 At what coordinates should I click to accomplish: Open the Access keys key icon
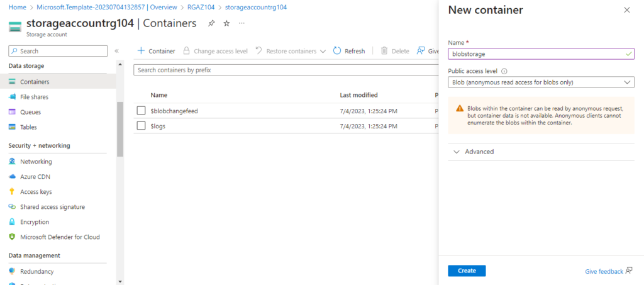[12, 192]
